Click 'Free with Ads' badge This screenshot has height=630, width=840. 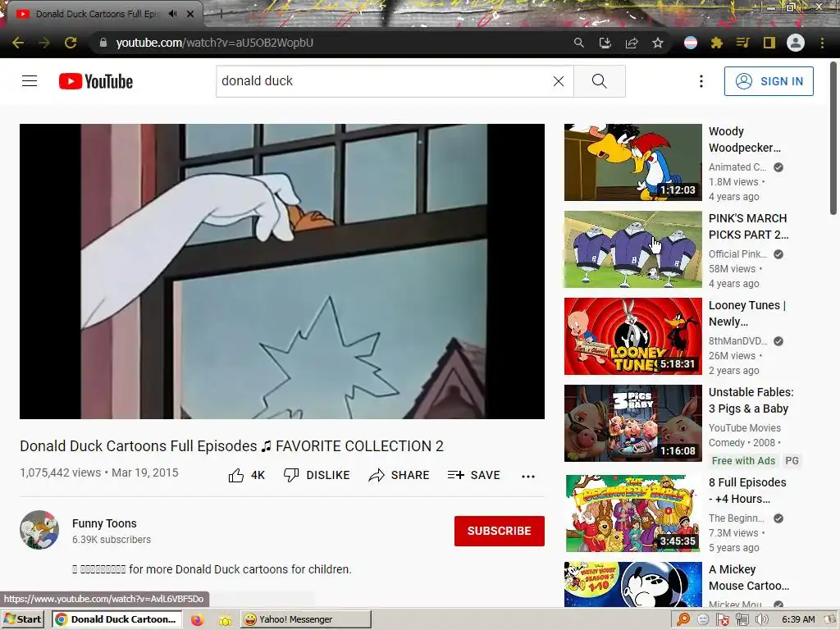click(x=743, y=461)
